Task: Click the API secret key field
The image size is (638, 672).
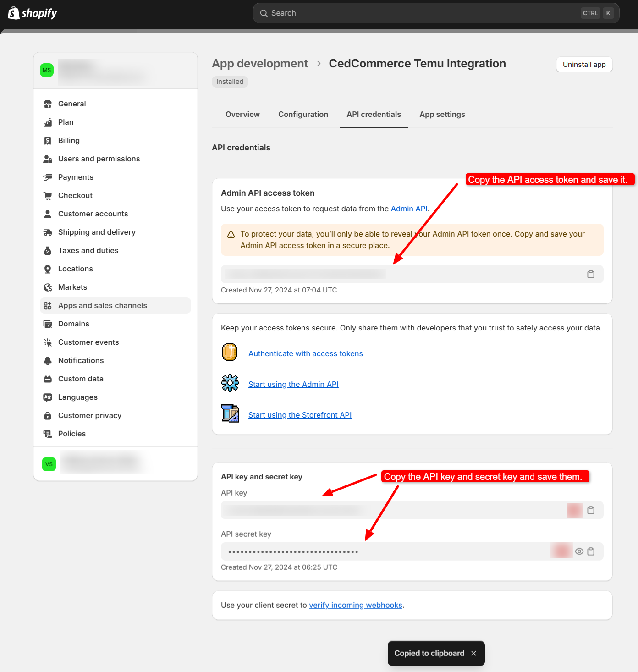Action: (x=412, y=551)
